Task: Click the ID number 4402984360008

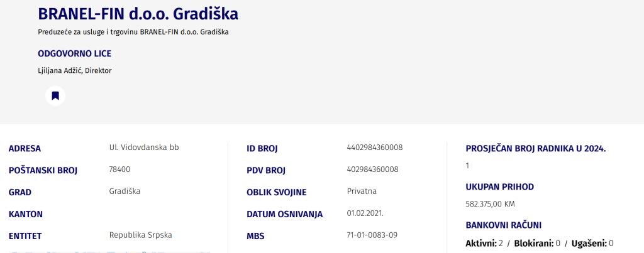Action: (374, 148)
